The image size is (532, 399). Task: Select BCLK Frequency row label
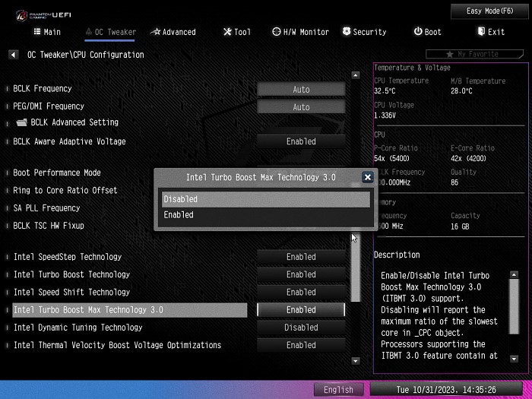(43, 89)
